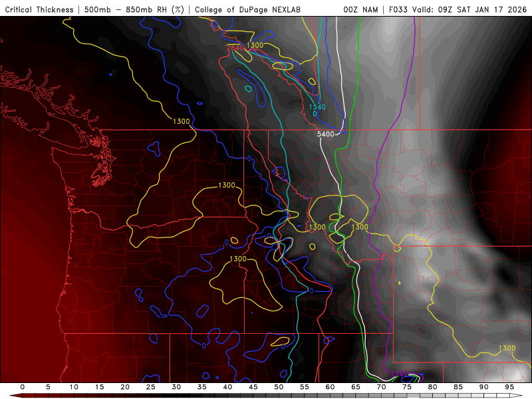This screenshot has width=532, height=399.
Task: Select the colorbar tick label '75'
Action: (407, 387)
